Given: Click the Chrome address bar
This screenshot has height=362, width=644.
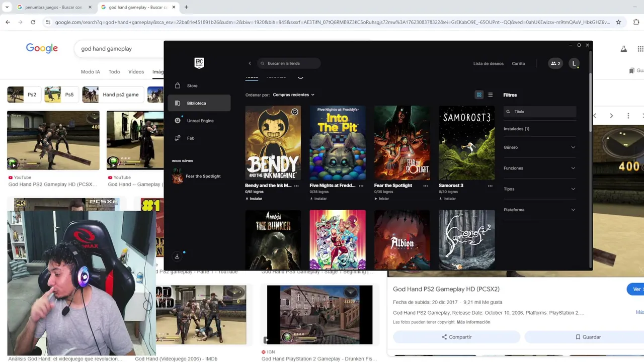Looking at the screenshot, I should pos(333,22).
